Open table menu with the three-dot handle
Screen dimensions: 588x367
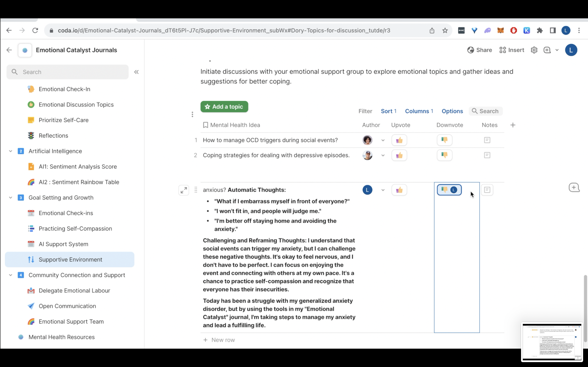point(192,114)
